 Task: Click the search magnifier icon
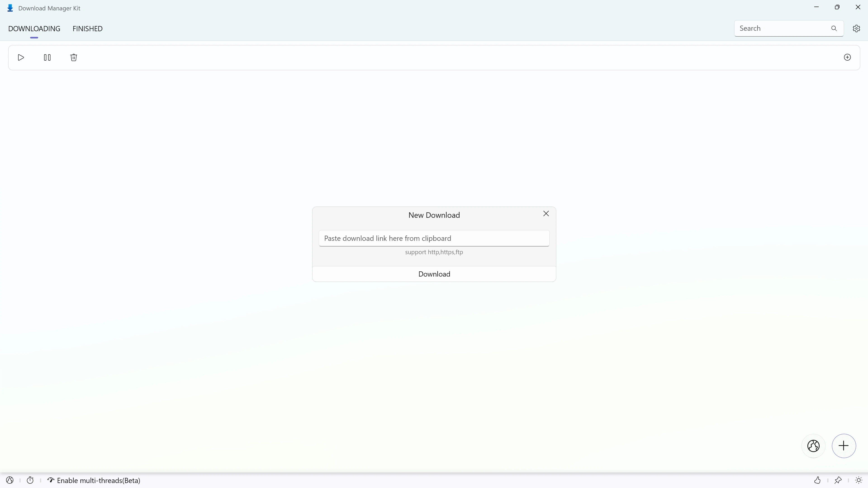[834, 28]
